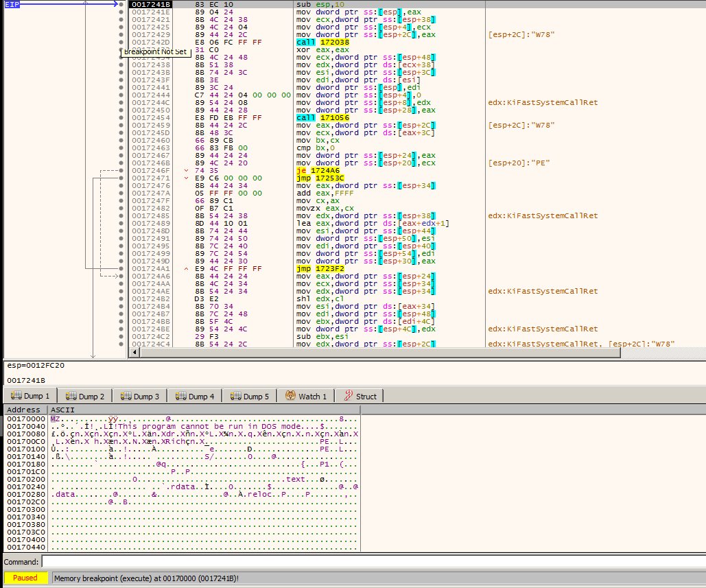Switch to the Dump 3 tab

click(x=140, y=396)
